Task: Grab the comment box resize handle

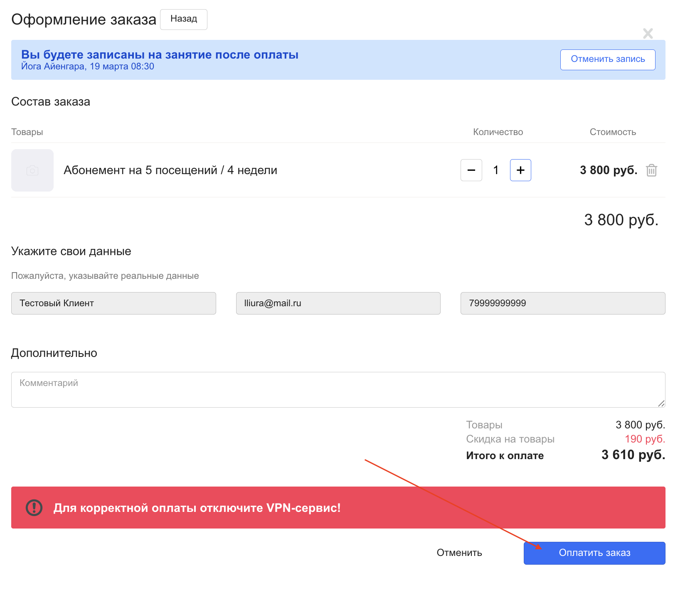Action: 661,403
